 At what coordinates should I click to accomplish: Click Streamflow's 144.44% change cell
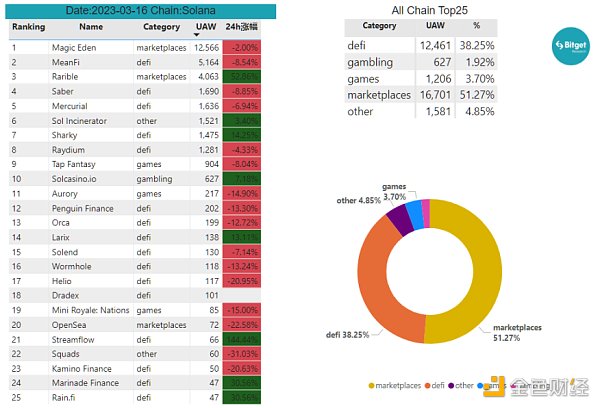click(x=244, y=340)
